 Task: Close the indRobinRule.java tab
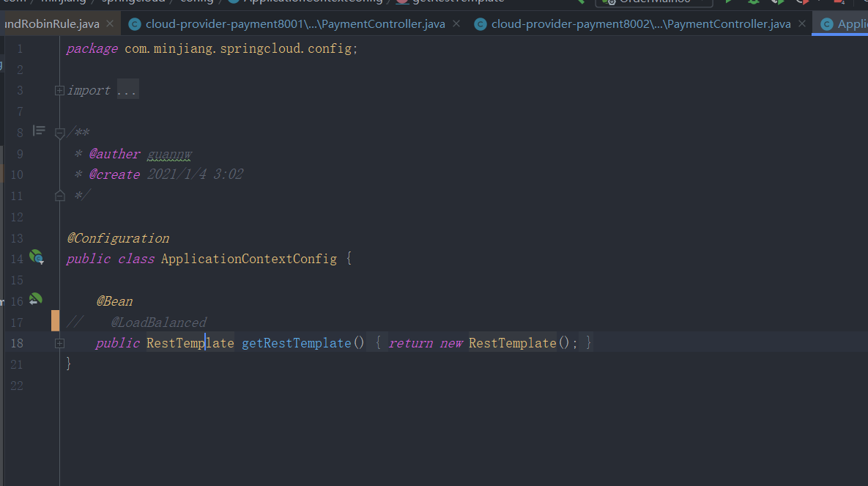(x=110, y=24)
